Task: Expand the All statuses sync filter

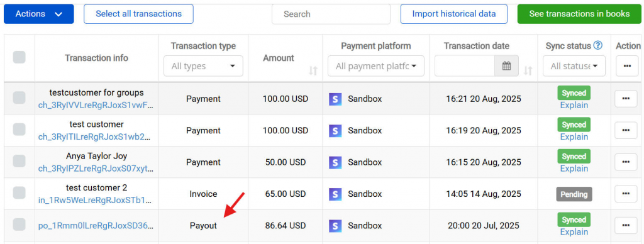Action: 574,66
